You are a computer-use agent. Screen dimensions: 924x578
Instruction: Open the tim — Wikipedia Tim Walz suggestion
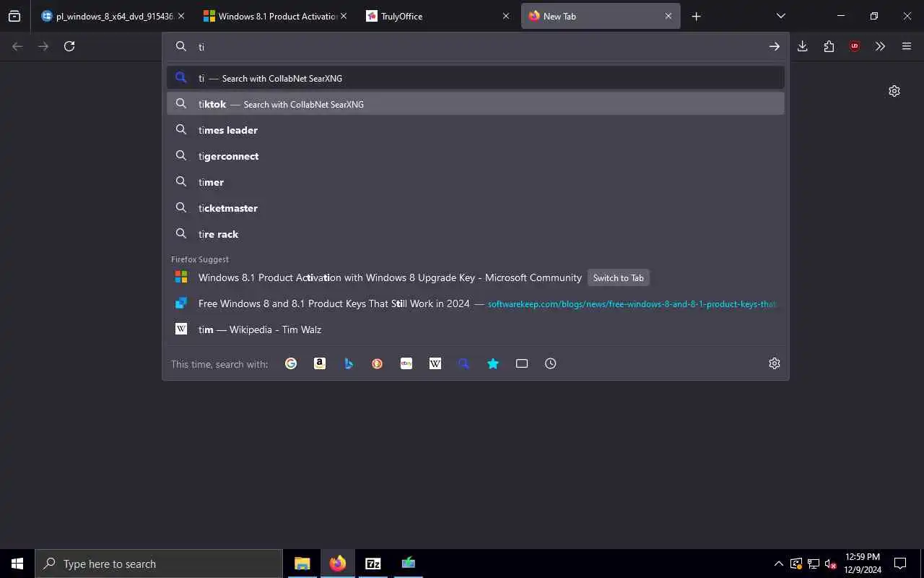click(x=476, y=329)
